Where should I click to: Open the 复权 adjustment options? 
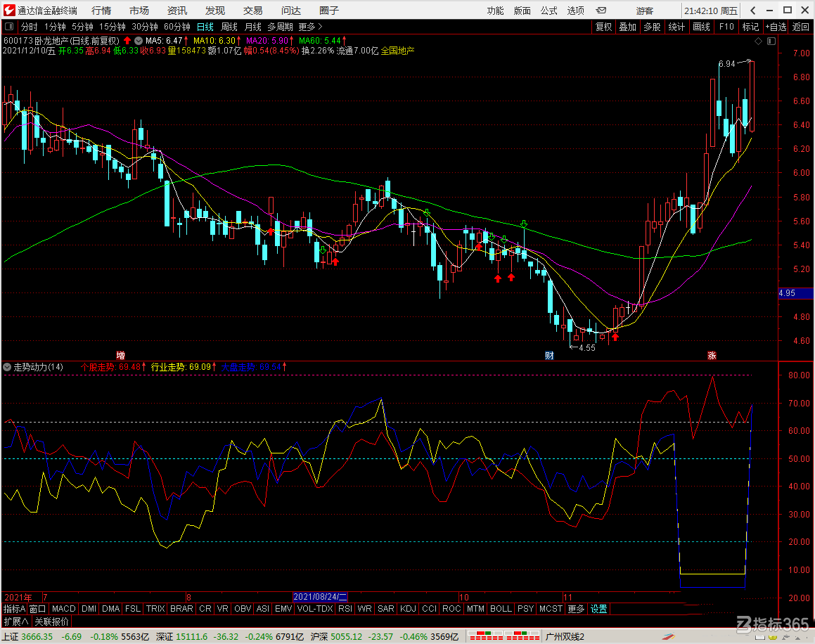pos(603,27)
